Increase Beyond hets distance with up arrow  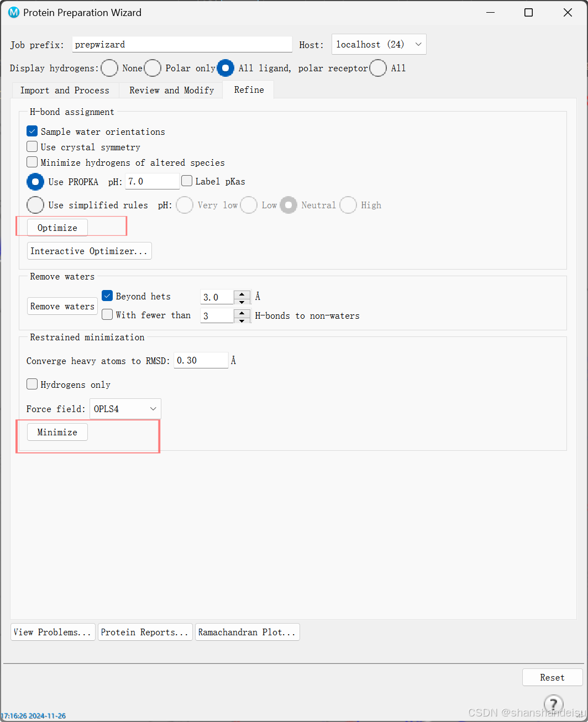tap(242, 294)
